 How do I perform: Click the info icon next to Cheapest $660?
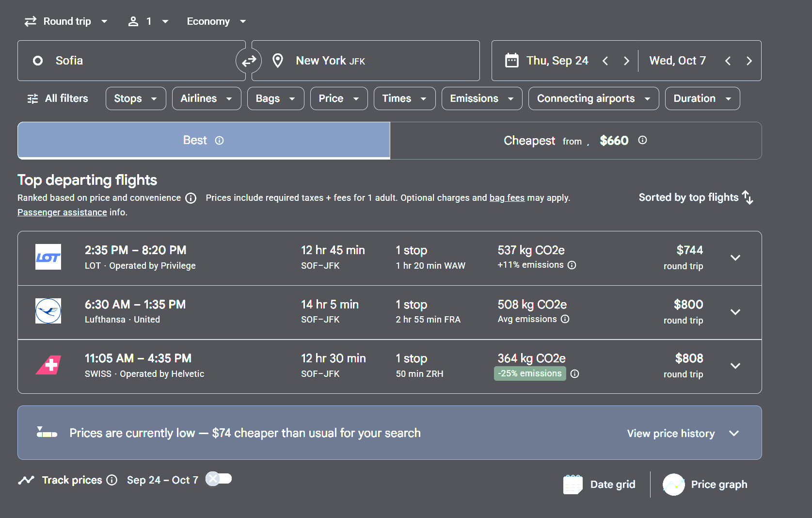pos(643,140)
